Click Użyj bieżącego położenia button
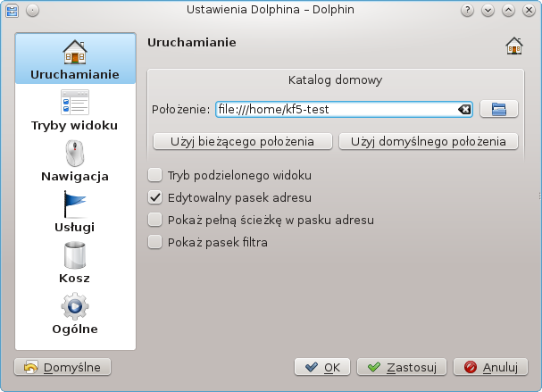This screenshot has width=542, height=392. point(243,141)
